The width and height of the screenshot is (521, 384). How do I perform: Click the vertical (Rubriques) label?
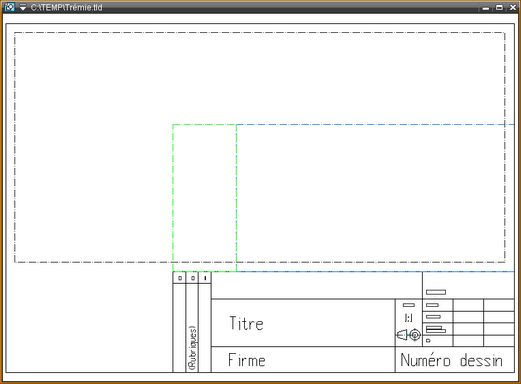(x=192, y=348)
